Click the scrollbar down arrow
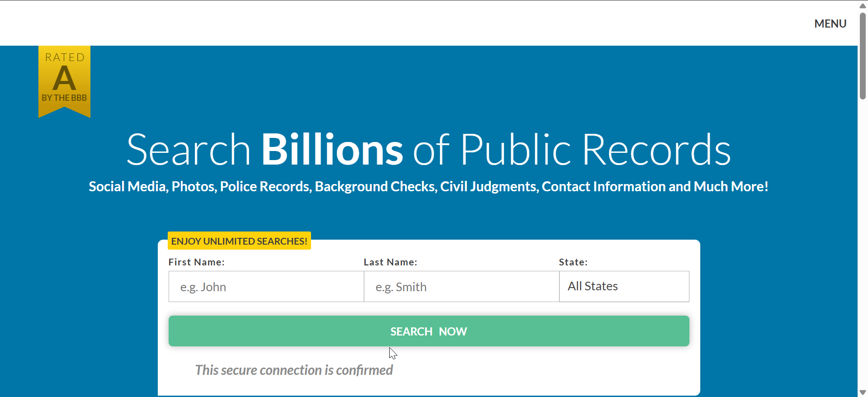The image size is (868, 397). pyautogui.click(x=863, y=392)
